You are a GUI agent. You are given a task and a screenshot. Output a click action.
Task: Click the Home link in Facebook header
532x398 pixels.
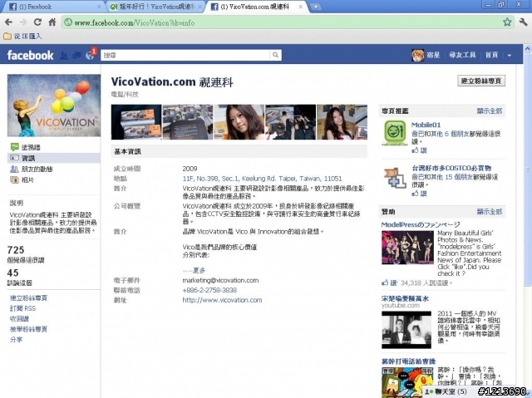pyautogui.click(x=491, y=55)
